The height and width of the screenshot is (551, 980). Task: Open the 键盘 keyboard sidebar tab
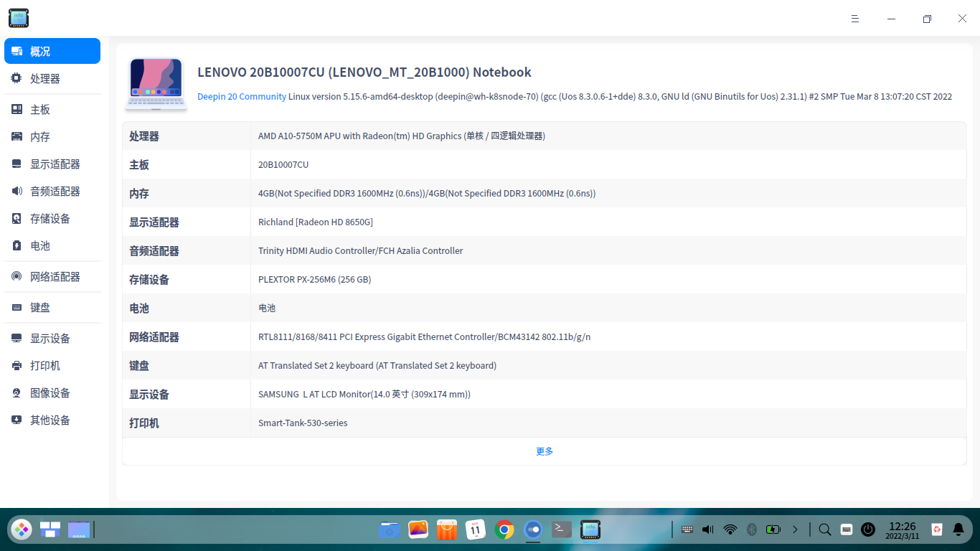click(x=52, y=308)
